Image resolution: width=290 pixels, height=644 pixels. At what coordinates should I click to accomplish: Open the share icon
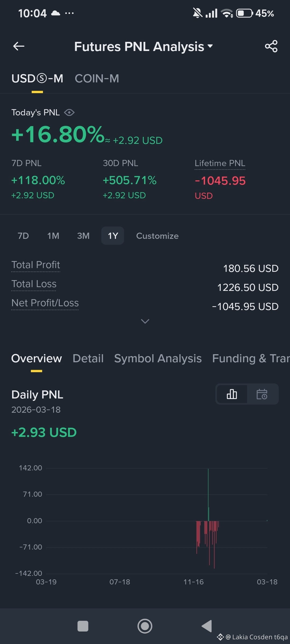(271, 46)
